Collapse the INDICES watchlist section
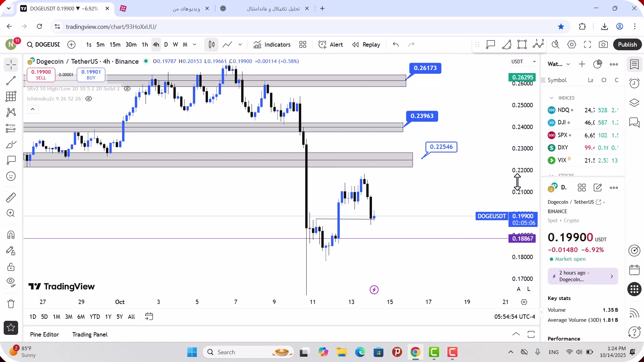The height and width of the screenshot is (362, 644). click(x=551, y=98)
